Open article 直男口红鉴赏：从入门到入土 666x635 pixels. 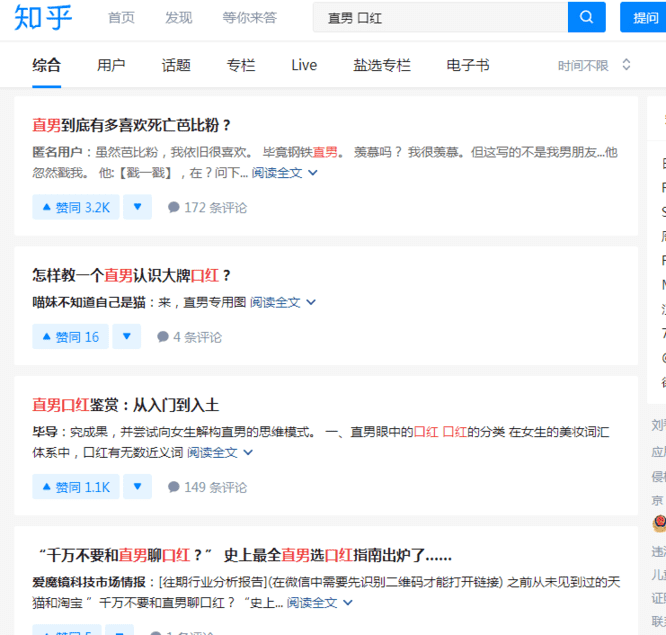[x=126, y=405]
